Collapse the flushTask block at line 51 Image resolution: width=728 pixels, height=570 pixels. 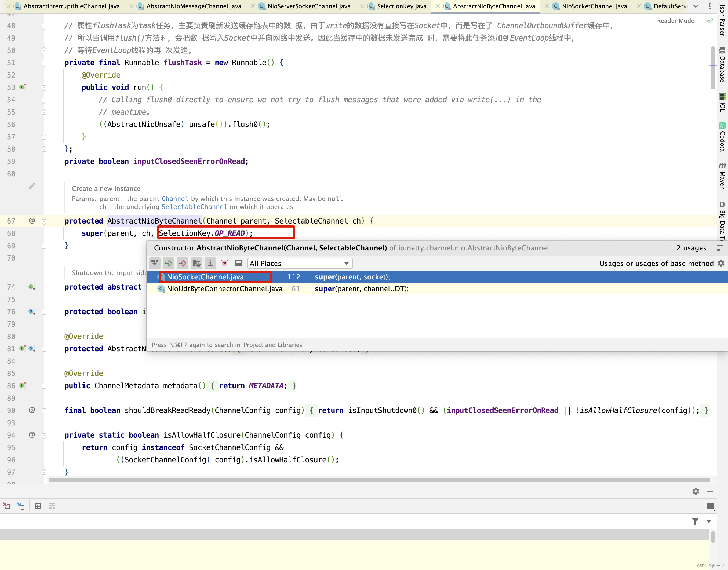click(x=44, y=63)
